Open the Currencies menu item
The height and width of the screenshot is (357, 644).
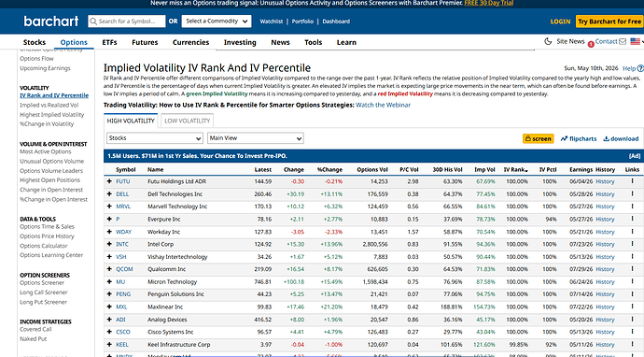point(190,42)
